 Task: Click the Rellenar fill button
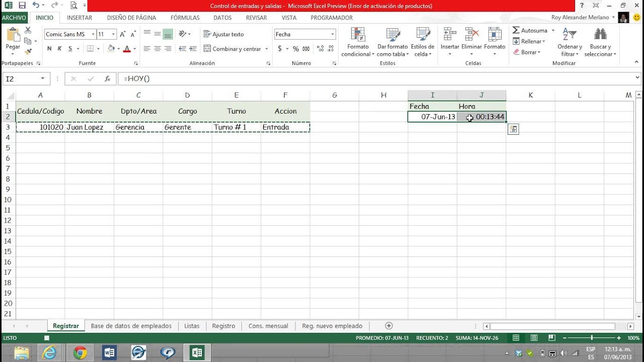[x=529, y=41]
